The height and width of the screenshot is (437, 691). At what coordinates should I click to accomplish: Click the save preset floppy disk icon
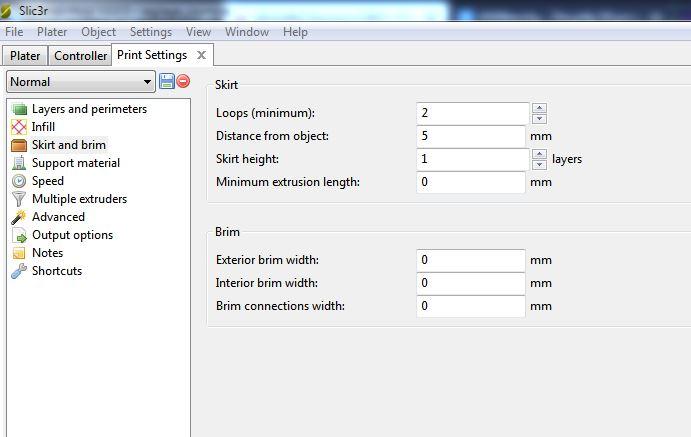(167, 81)
